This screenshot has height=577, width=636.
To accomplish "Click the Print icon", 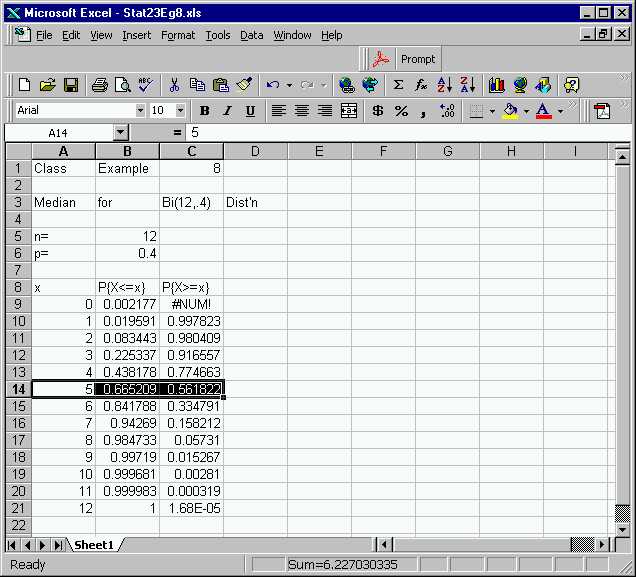I will pyautogui.click(x=100, y=85).
